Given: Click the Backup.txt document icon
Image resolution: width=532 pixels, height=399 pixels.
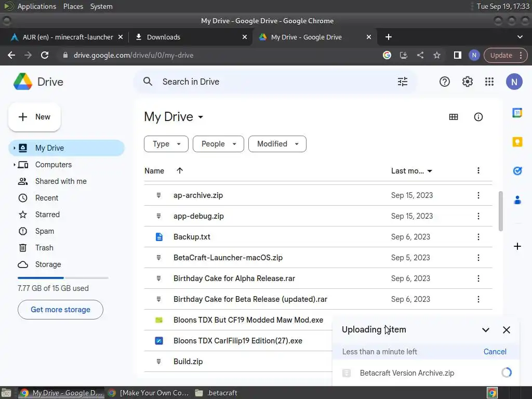Looking at the screenshot, I should 159,237.
